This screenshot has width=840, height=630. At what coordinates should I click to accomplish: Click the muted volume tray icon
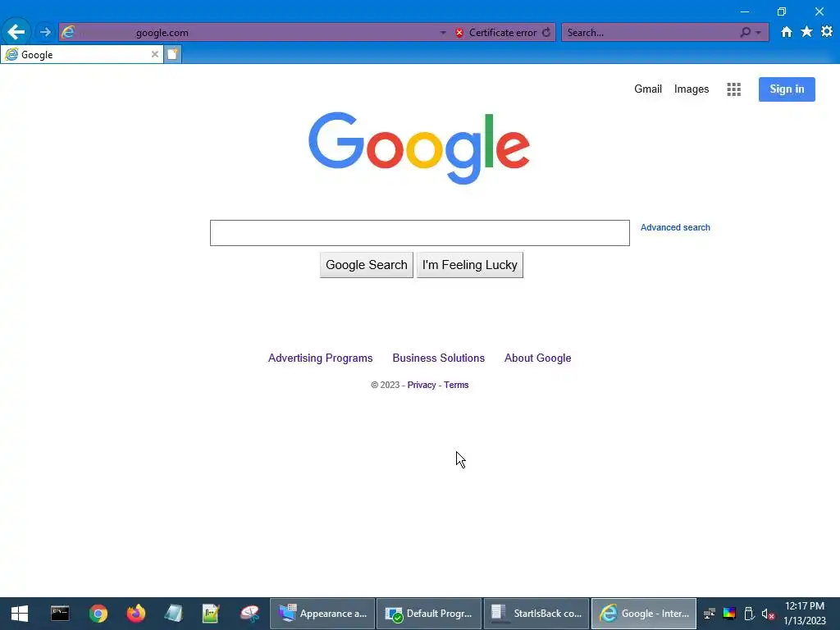(768, 614)
